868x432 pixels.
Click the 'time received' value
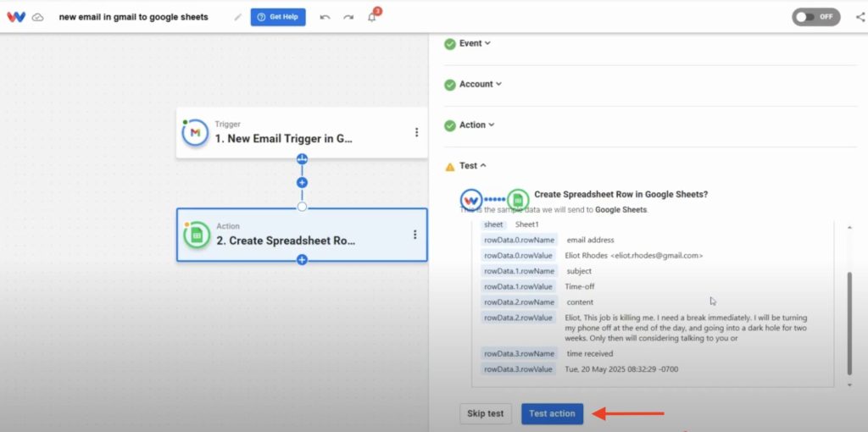tap(590, 353)
